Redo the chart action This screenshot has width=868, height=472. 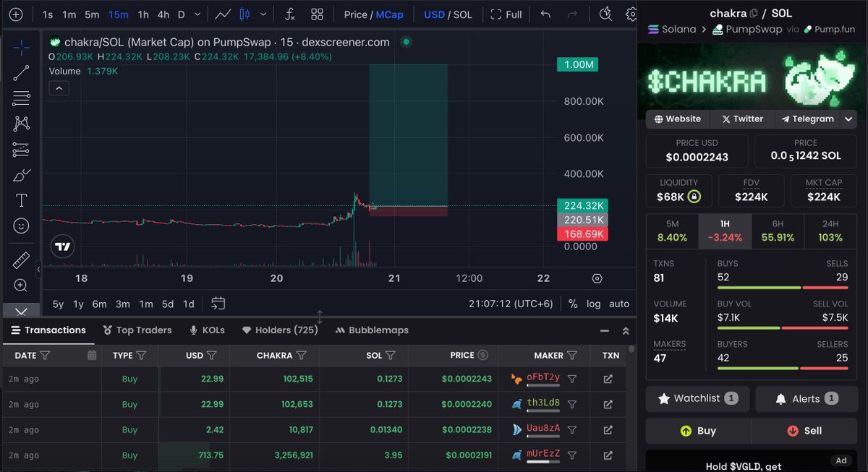point(572,14)
